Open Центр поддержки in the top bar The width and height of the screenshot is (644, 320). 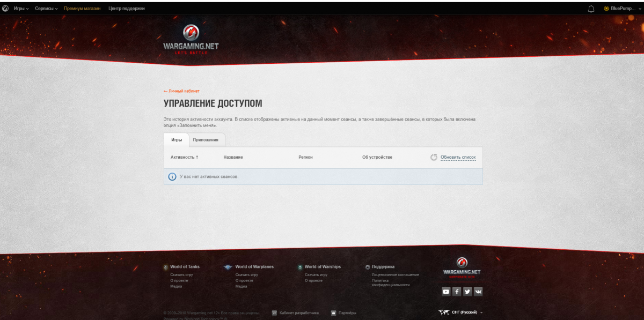pyautogui.click(x=127, y=9)
